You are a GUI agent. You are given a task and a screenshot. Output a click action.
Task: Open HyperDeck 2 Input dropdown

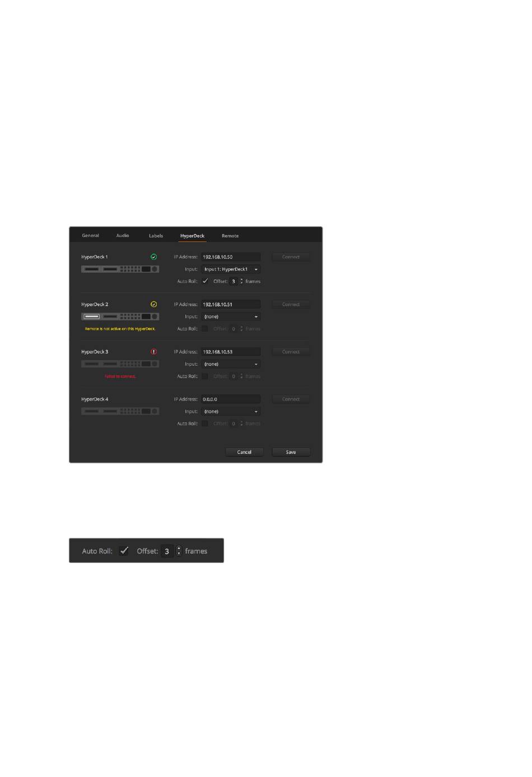(231, 317)
